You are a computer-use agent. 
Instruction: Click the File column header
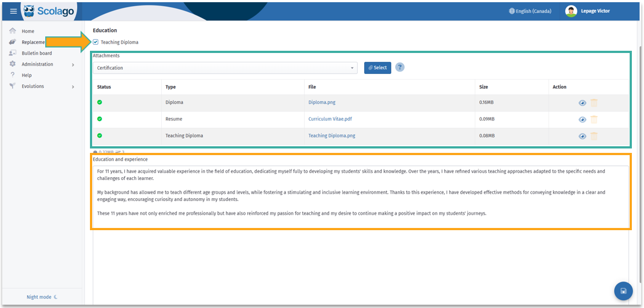pos(312,87)
